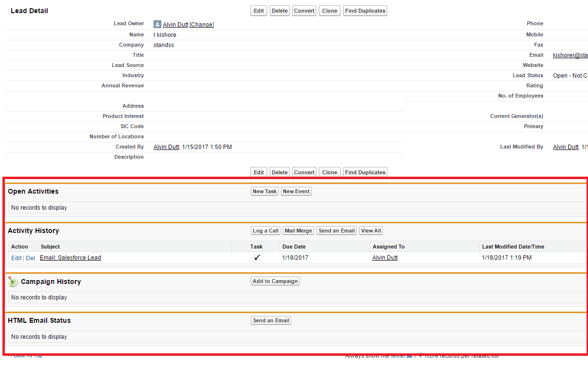Click the top Delete button
588x365 pixels.
pos(279,11)
